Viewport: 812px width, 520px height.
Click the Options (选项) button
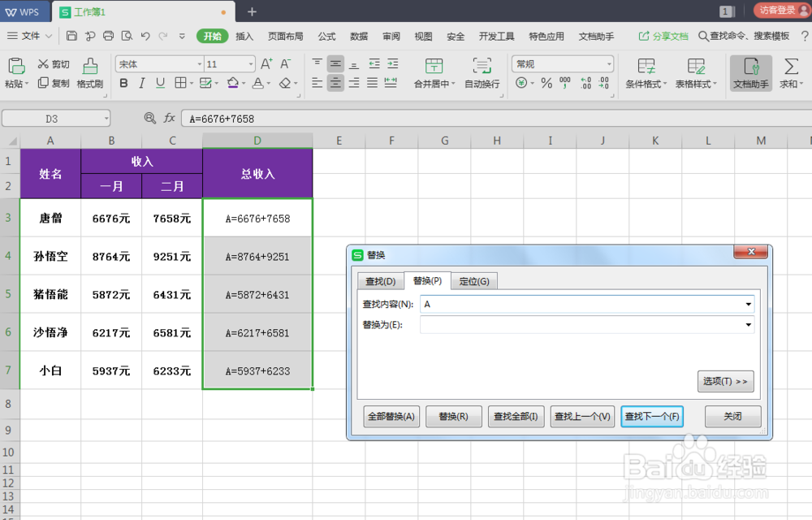(725, 381)
